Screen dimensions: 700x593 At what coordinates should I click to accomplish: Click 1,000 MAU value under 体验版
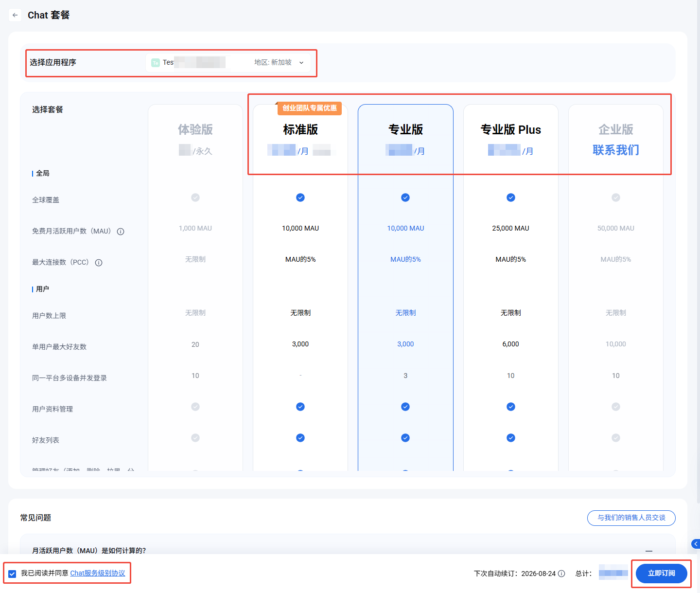click(x=195, y=228)
